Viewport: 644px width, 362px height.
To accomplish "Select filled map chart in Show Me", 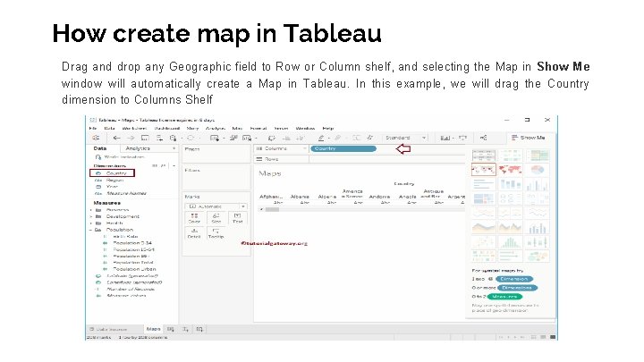I will click(510, 170).
